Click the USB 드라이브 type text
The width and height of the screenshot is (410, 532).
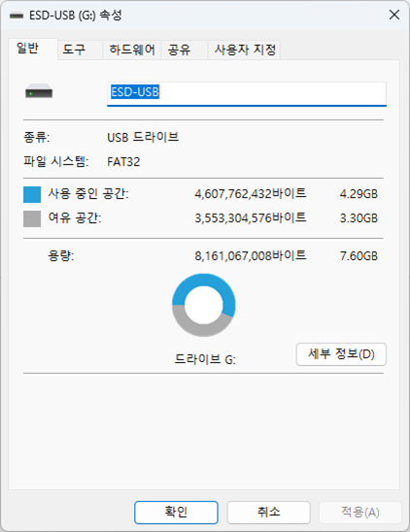(143, 138)
